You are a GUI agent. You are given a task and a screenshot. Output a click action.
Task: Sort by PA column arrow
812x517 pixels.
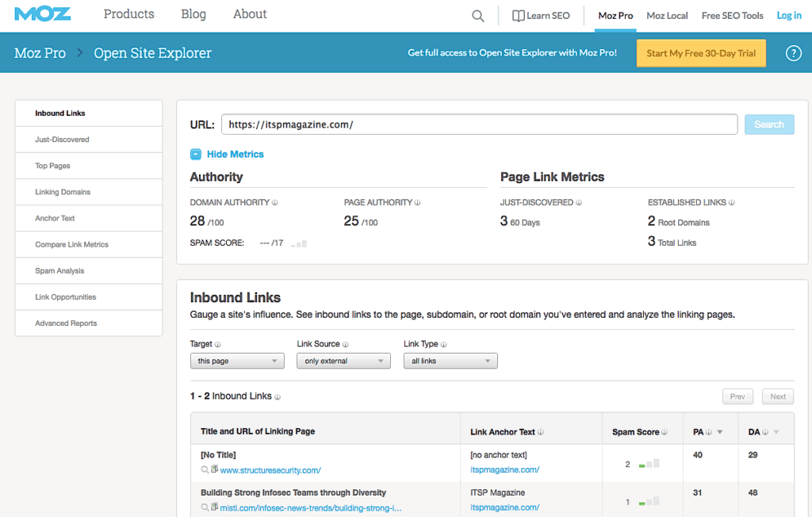[720, 432]
